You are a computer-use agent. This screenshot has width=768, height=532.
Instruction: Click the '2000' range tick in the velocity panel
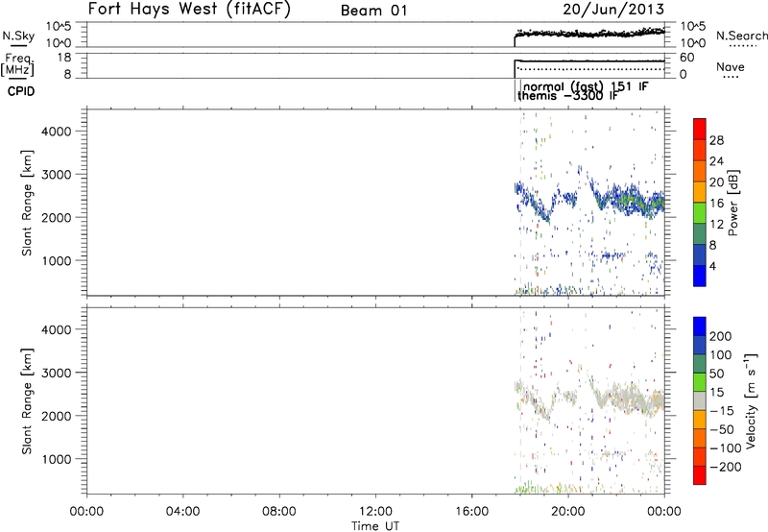(x=56, y=416)
